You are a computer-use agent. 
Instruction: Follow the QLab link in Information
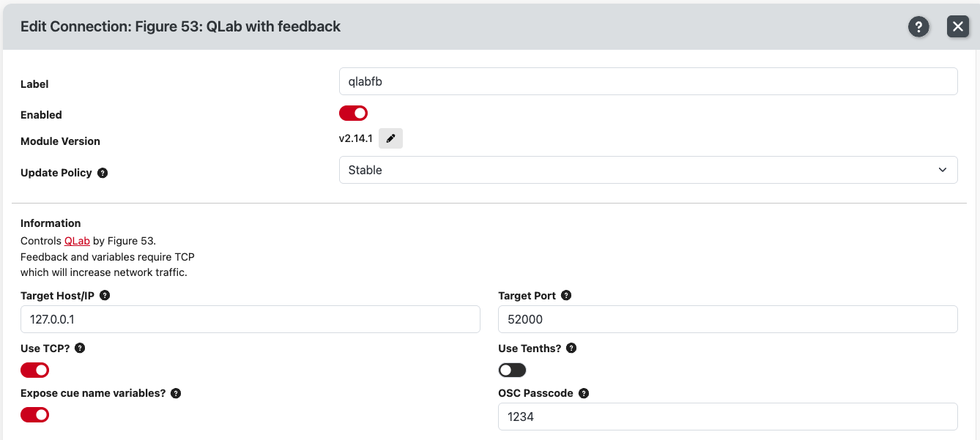click(x=77, y=240)
